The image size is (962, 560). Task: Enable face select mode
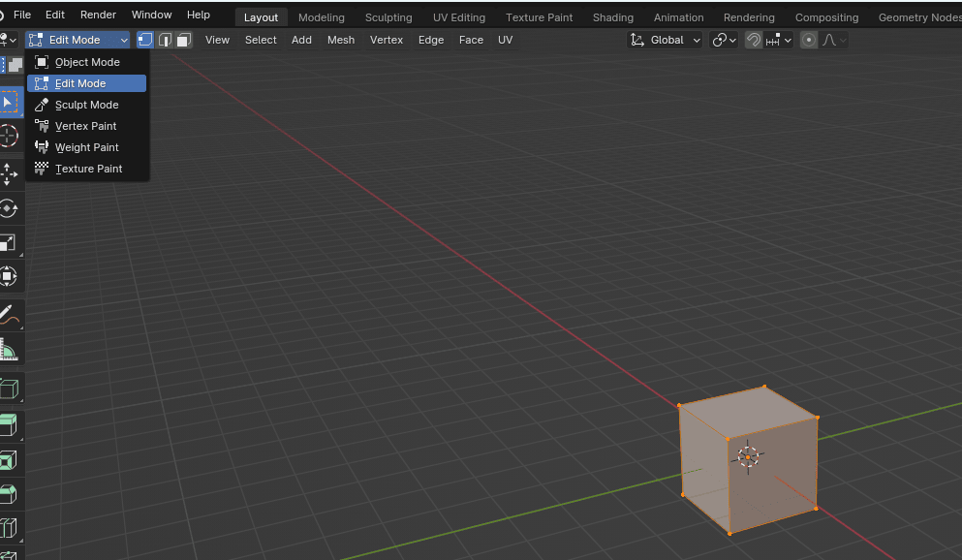tap(183, 40)
